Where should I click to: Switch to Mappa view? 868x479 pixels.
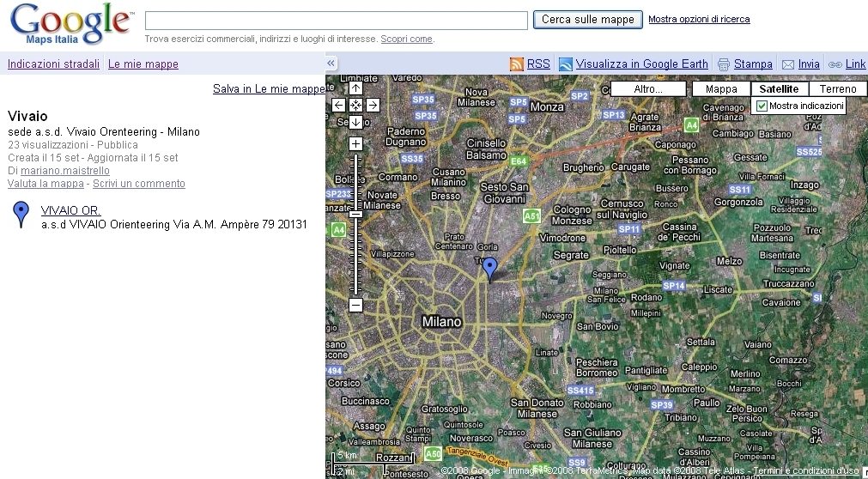coord(721,88)
